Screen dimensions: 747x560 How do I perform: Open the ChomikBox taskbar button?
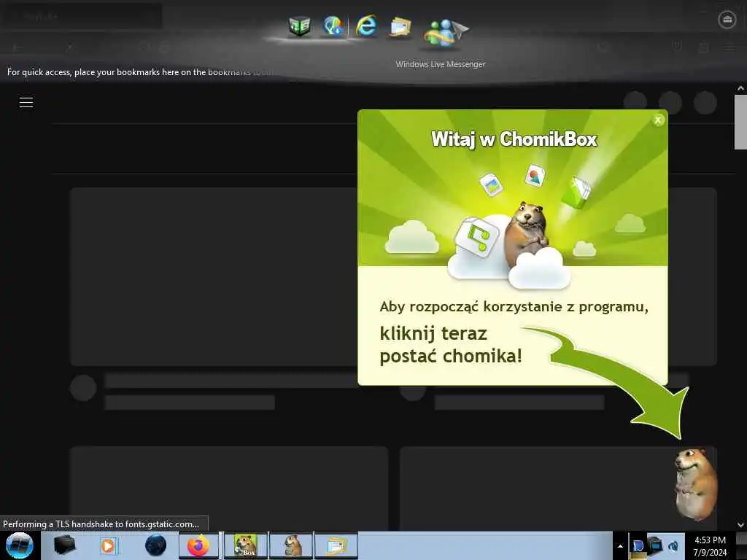click(x=246, y=545)
